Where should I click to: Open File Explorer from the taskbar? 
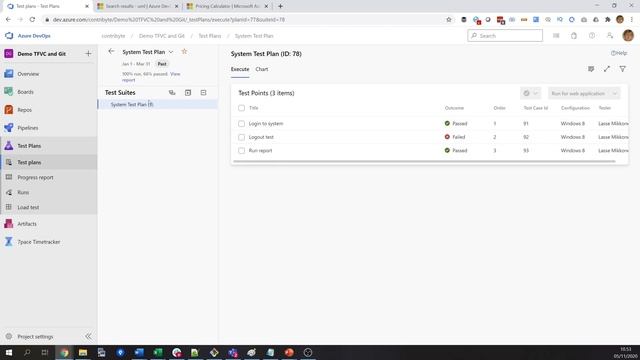[83, 352]
